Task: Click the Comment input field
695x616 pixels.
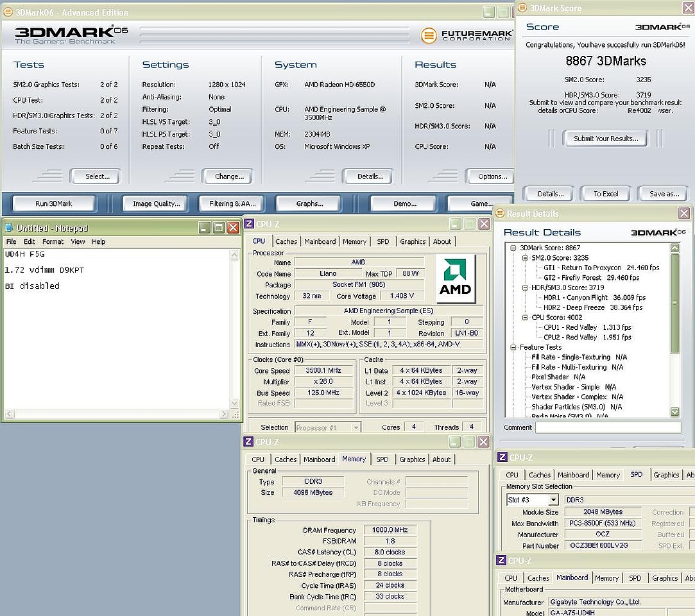Action: (608, 427)
